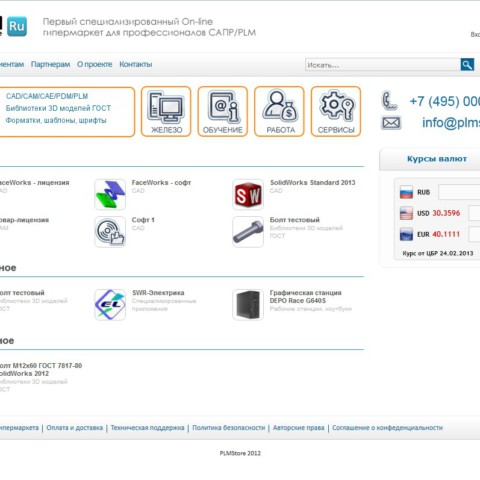Open the О проекте menu item

pos(95,64)
